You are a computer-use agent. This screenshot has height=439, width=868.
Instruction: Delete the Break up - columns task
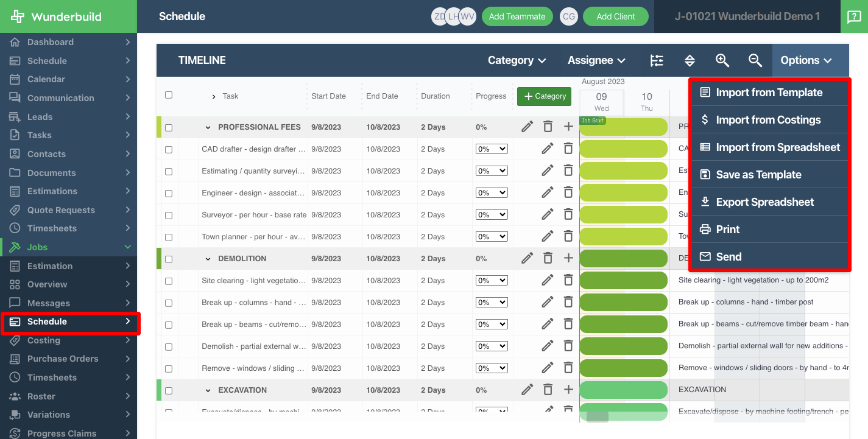[x=568, y=302]
